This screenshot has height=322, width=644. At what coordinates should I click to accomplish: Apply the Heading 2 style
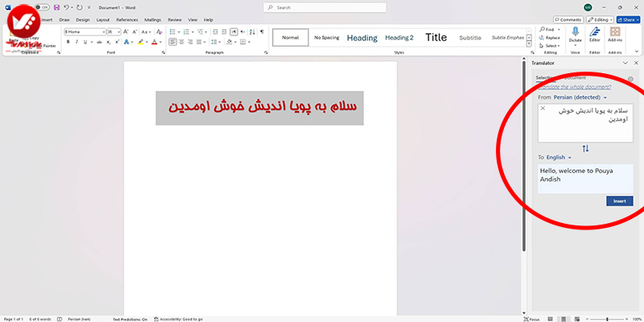(399, 37)
